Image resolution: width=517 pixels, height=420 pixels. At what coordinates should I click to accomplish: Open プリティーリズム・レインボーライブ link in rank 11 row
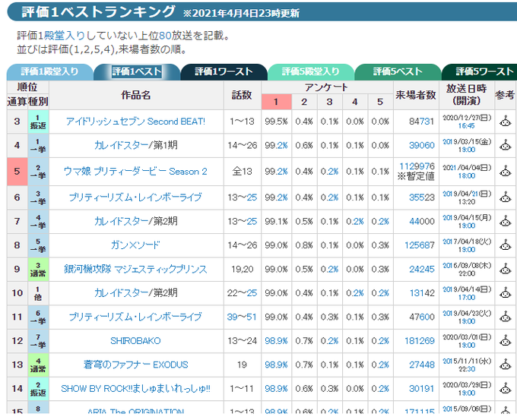tap(135, 317)
